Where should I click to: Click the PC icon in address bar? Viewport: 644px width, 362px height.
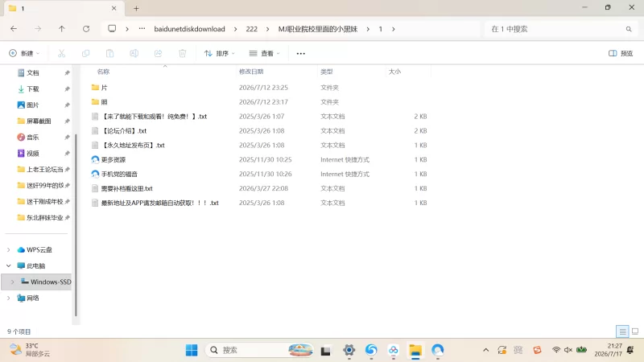(112, 29)
